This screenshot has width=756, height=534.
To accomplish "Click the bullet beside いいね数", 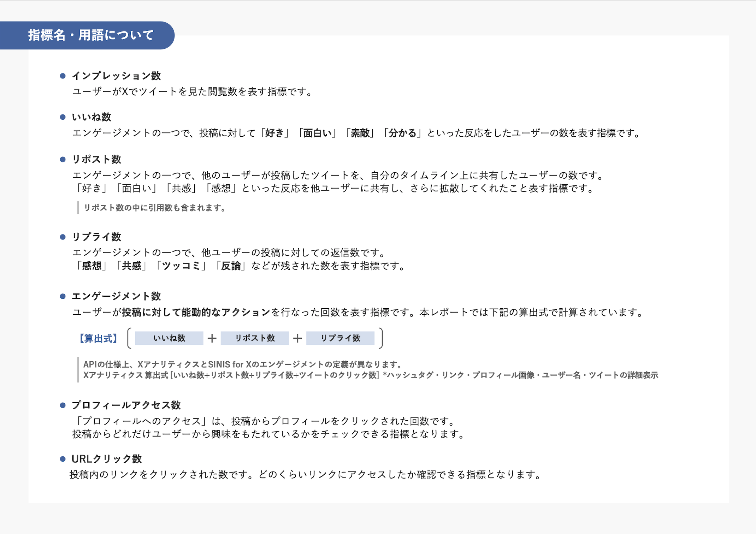I will (x=63, y=117).
